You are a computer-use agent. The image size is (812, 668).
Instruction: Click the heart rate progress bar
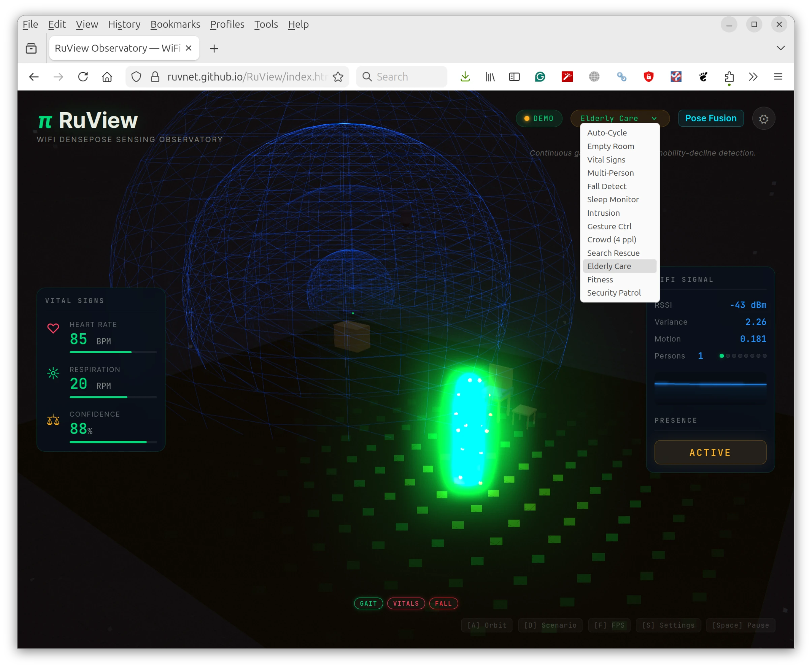click(x=113, y=352)
